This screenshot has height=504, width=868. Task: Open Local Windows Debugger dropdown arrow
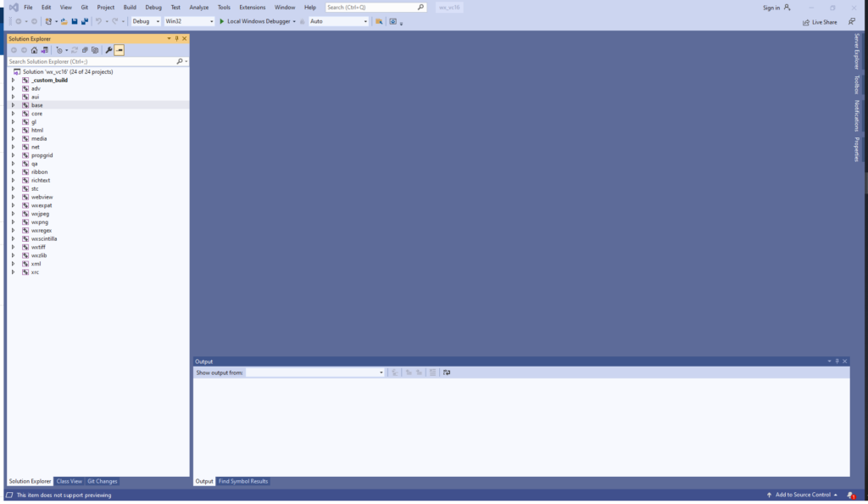pos(294,21)
